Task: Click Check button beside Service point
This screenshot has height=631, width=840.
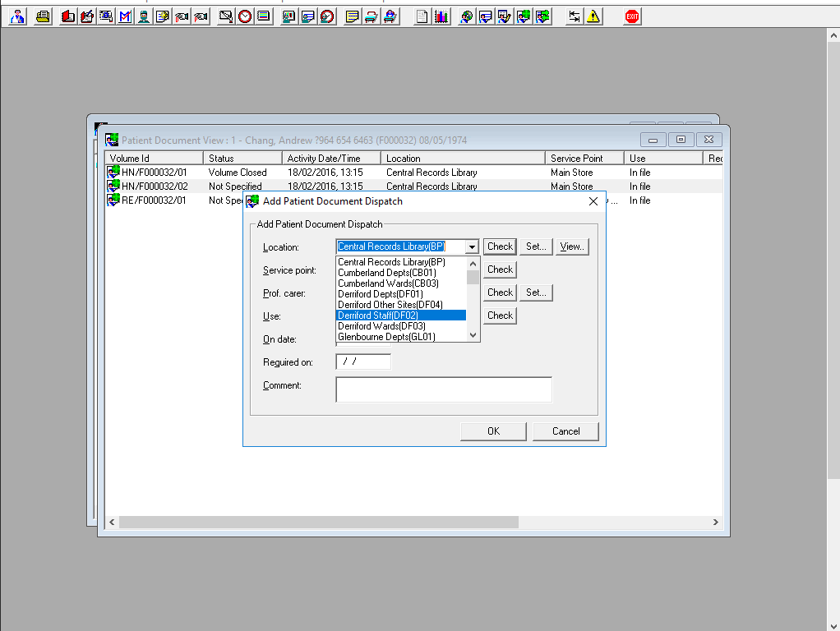Action: click(x=500, y=269)
